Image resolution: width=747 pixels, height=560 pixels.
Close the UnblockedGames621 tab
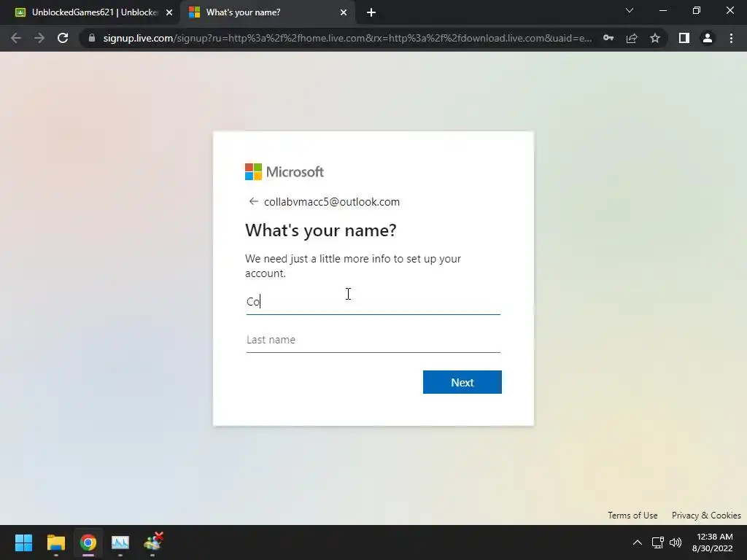coord(169,12)
